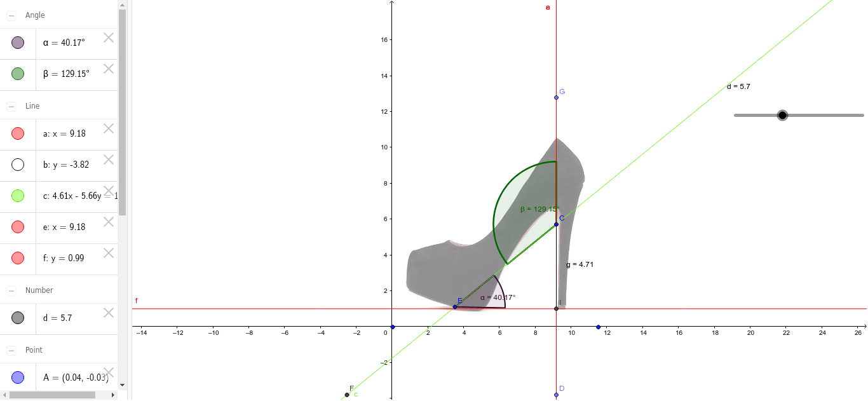
Task: Click the algebra panel vertical scrollbar
Action: [122, 114]
